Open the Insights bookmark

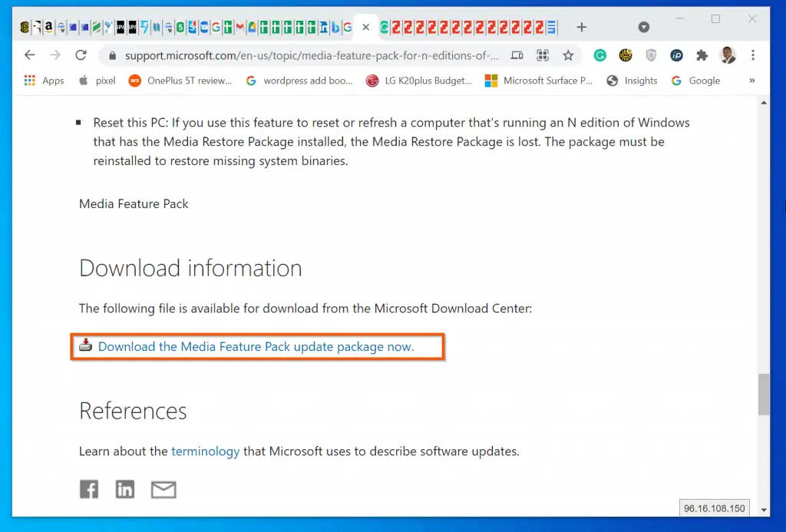[632, 81]
